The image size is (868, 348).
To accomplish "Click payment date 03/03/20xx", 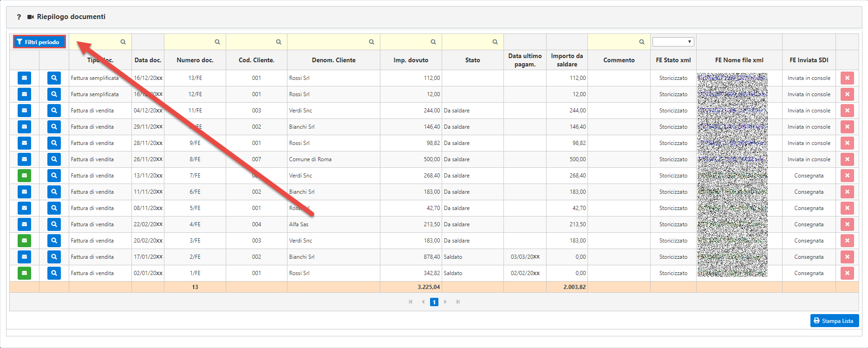I will pyautogui.click(x=525, y=257).
